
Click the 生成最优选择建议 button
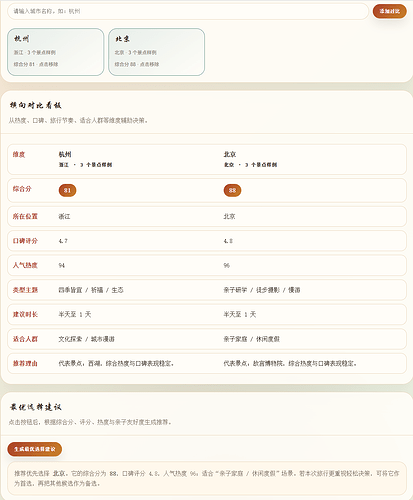[35, 449]
